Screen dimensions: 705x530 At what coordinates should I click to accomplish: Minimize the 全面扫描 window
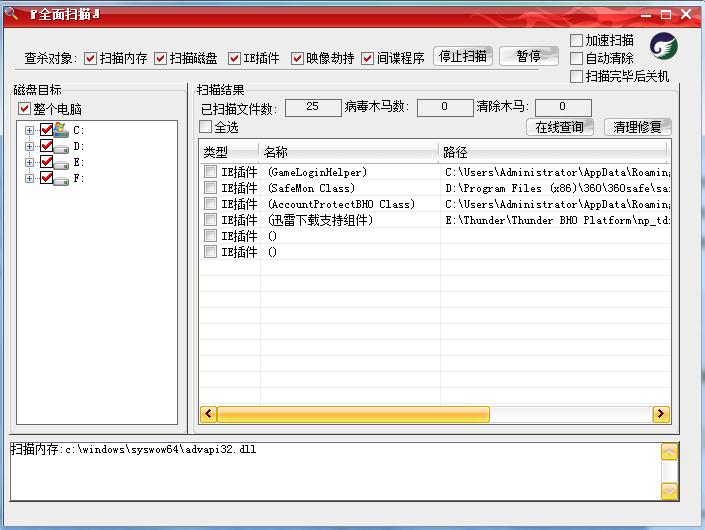[x=646, y=15]
